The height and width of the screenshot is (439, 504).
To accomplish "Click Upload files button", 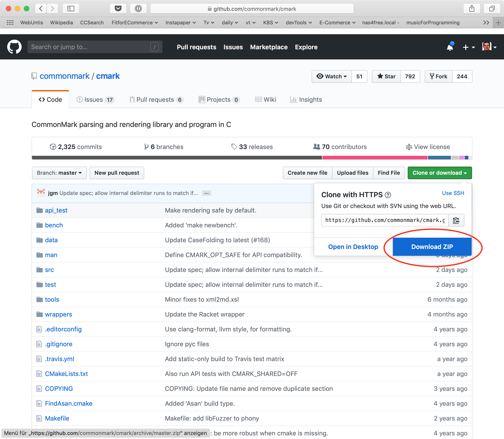I will click(x=353, y=173).
